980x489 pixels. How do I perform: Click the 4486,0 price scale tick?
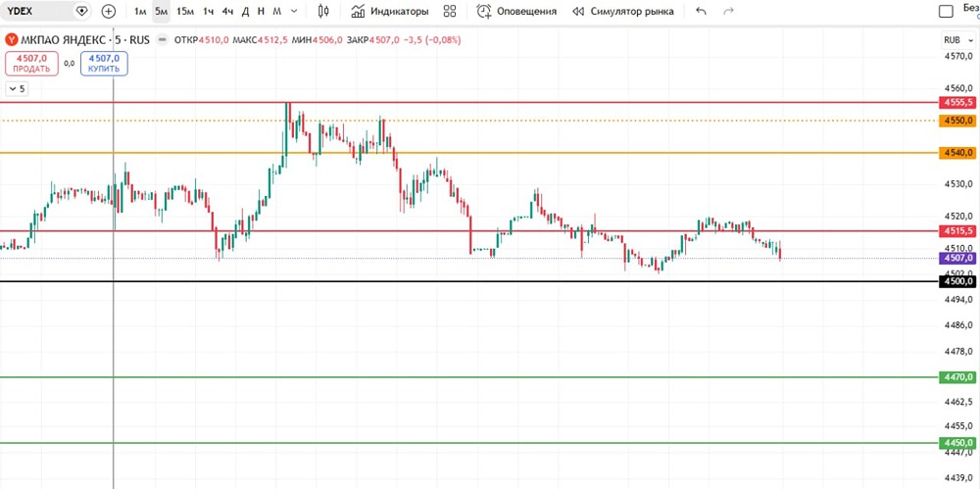[957, 325]
